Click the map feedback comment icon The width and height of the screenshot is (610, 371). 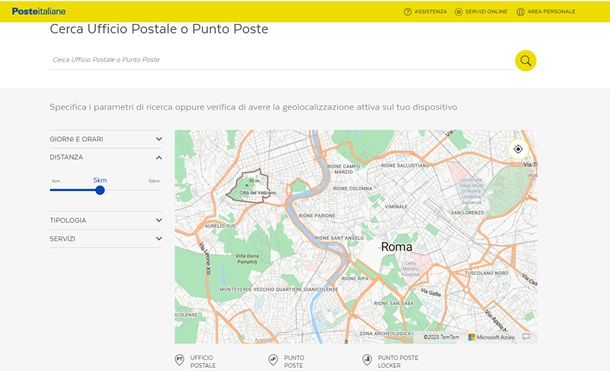click(526, 337)
